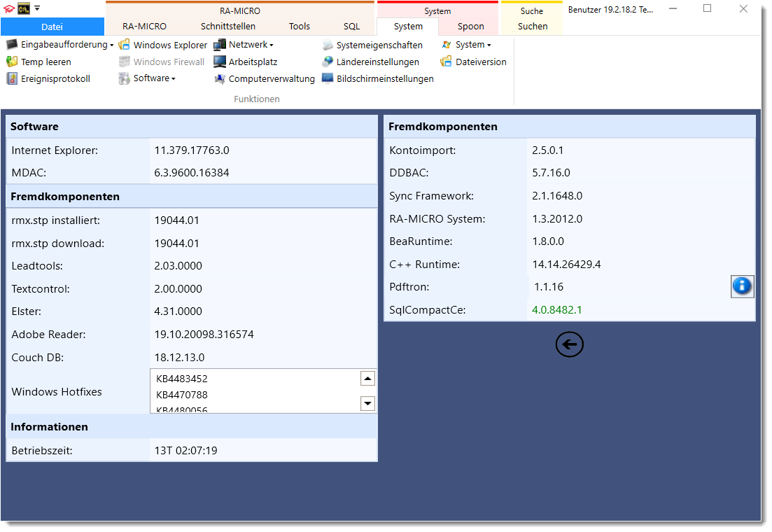Select hotfix KB4483452

tap(182, 379)
